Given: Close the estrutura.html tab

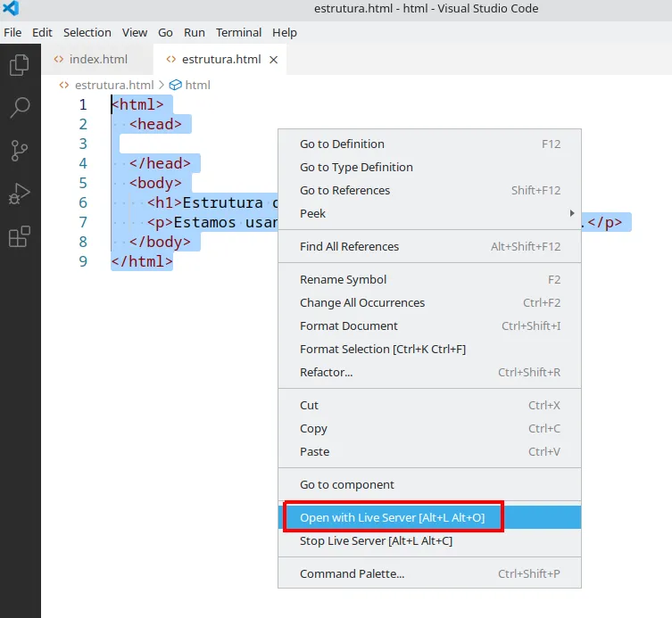Looking at the screenshot, I should [273, 60].
